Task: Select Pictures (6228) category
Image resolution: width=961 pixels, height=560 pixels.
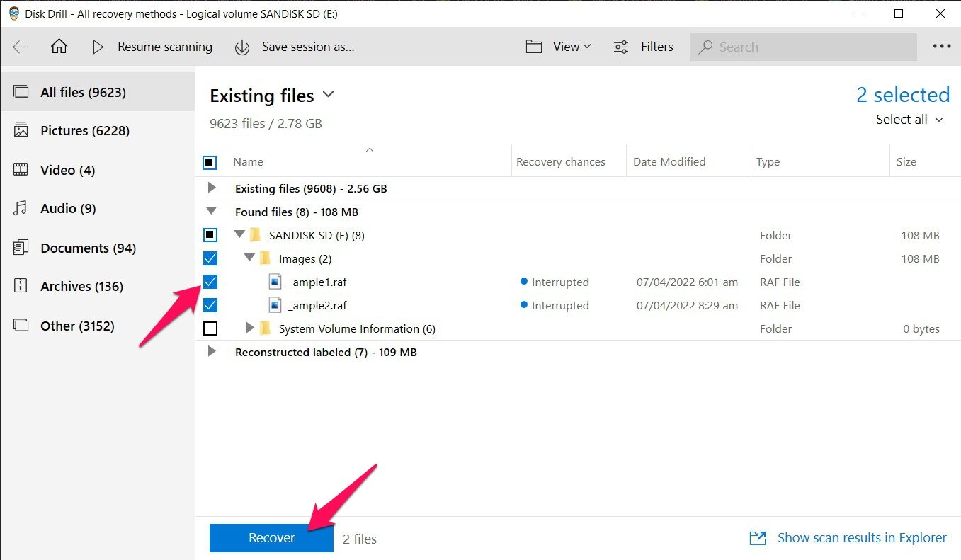Action: [x=98, y=131]
